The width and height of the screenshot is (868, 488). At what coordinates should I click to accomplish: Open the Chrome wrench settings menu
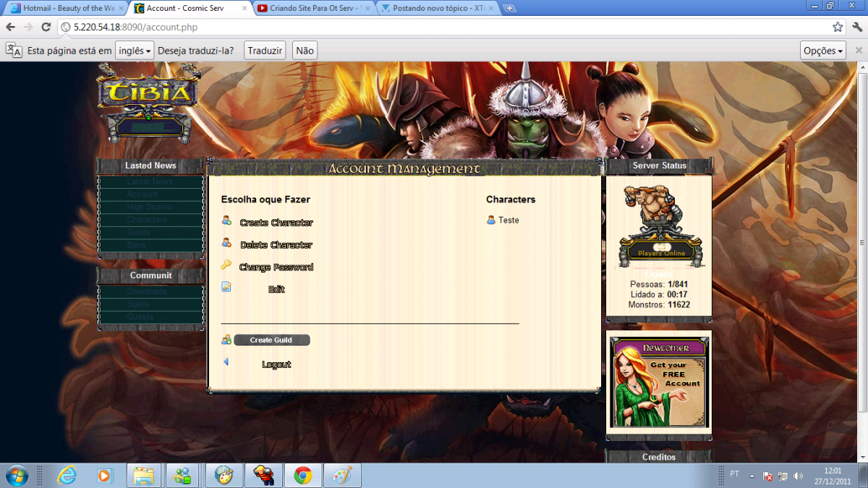857,27
